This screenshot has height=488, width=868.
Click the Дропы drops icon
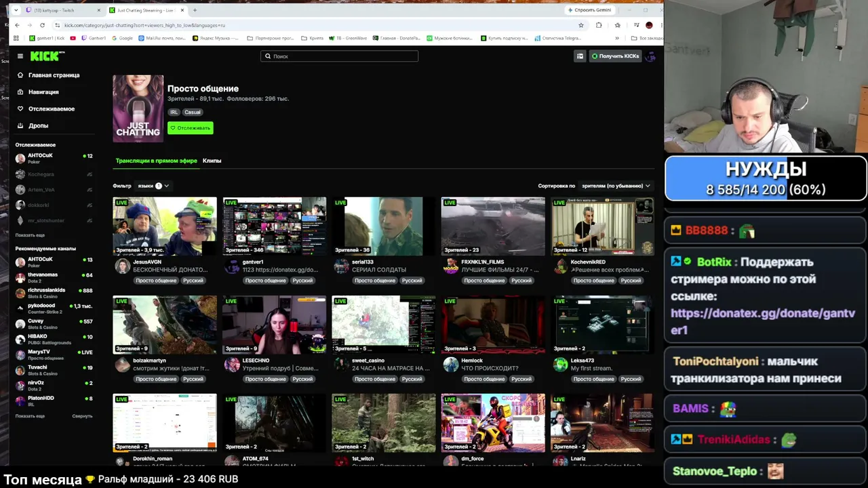pos(20,125)
